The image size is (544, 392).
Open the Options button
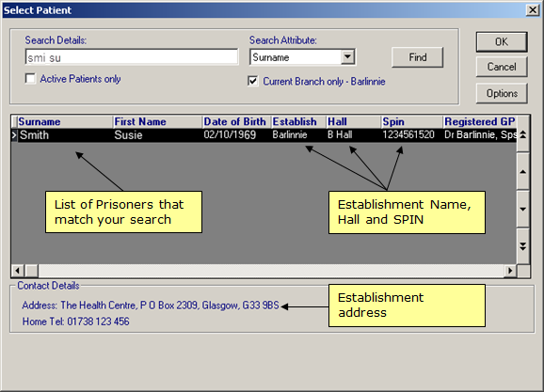[502, 93]
